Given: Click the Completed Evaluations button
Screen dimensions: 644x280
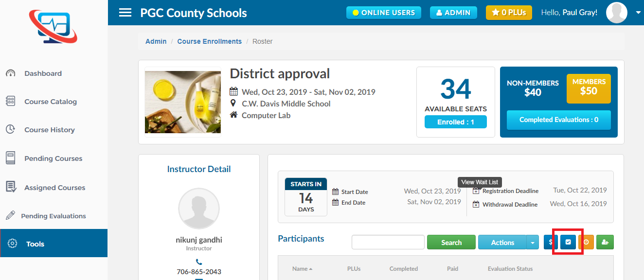Looking at the screenshot, I should [558, 120].
